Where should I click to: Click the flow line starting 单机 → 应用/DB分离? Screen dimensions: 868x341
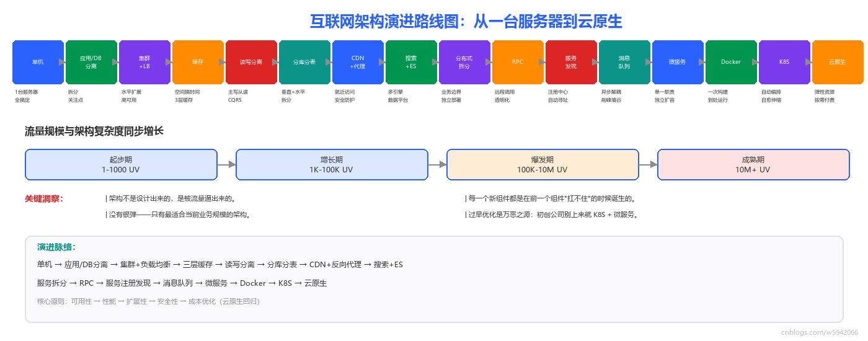point(220,265)
